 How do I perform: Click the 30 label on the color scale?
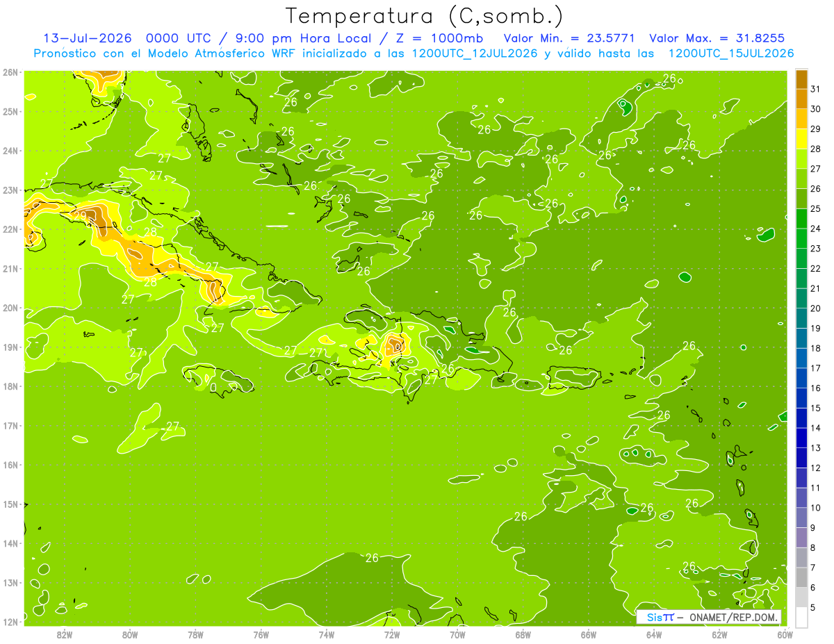pos(816,109)
